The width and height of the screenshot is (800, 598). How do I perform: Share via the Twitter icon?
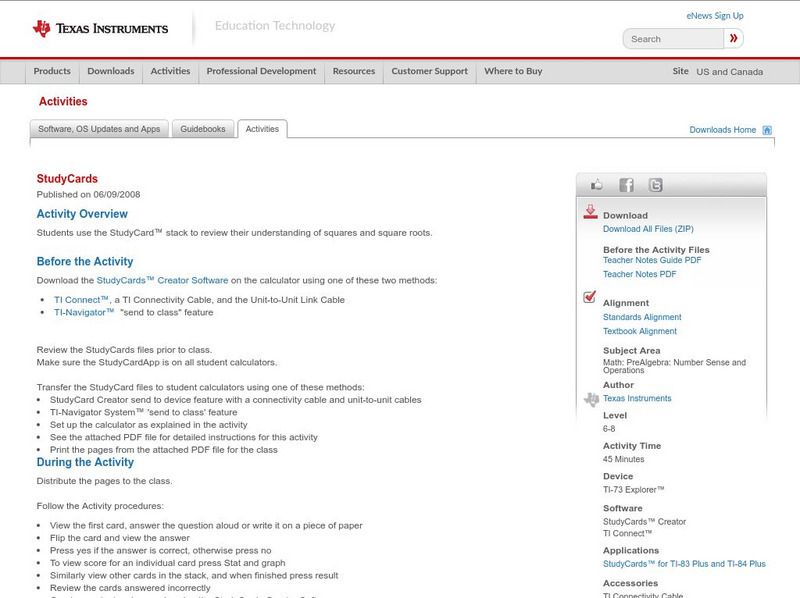pyautogui.click(x=656, y=185)
